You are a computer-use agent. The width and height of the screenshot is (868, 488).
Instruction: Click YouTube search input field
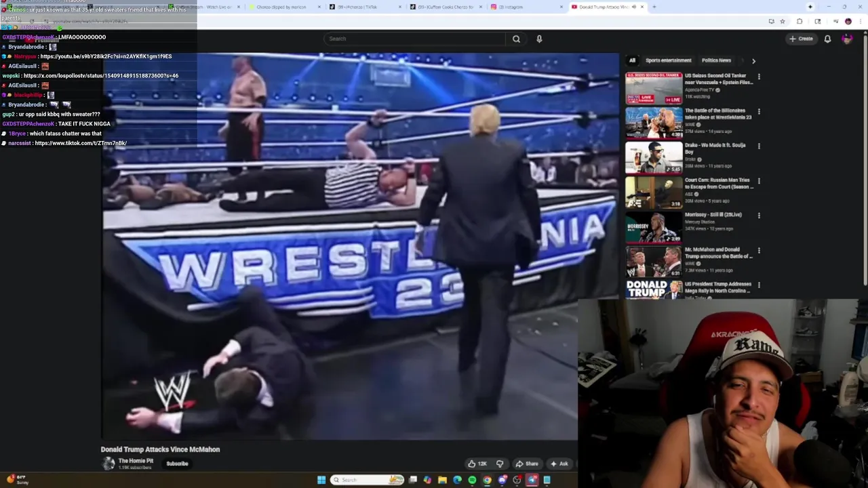click(x=414, y=39)
